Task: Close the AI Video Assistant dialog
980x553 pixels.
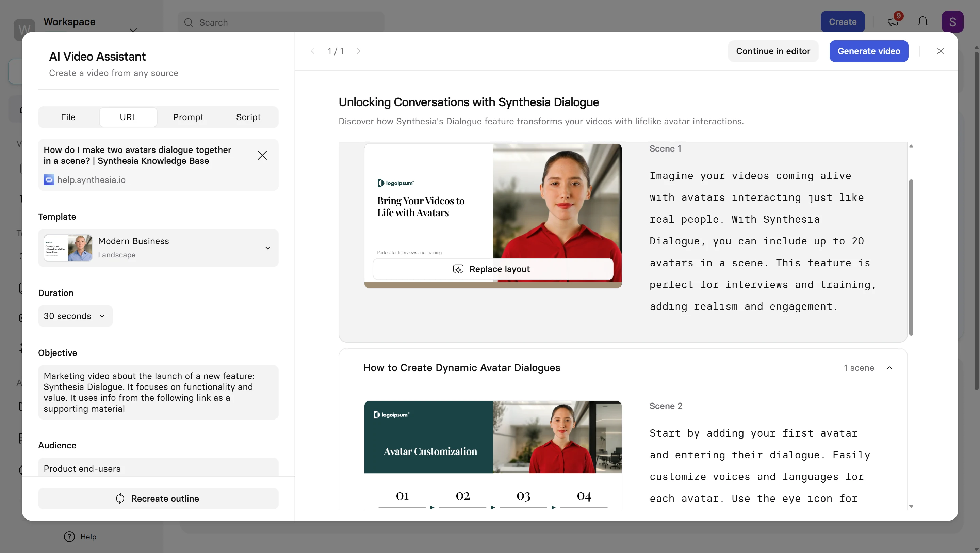Action: pos(940,51)
